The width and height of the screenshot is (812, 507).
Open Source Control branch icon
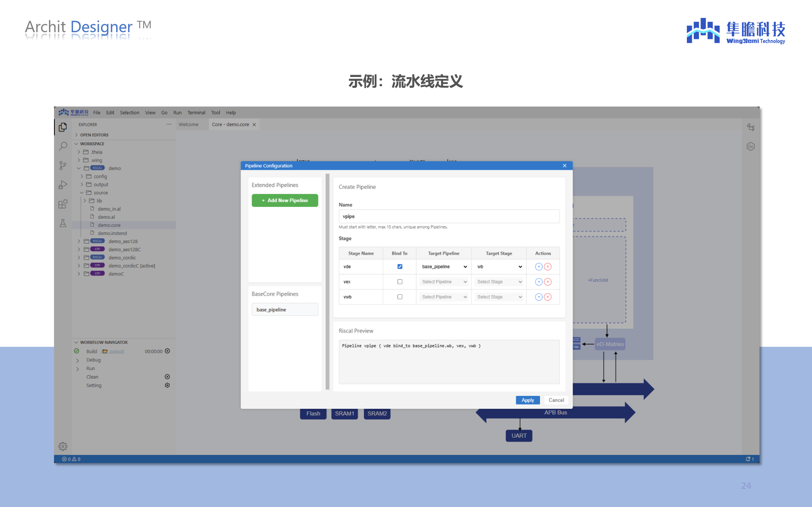[63, 166]
